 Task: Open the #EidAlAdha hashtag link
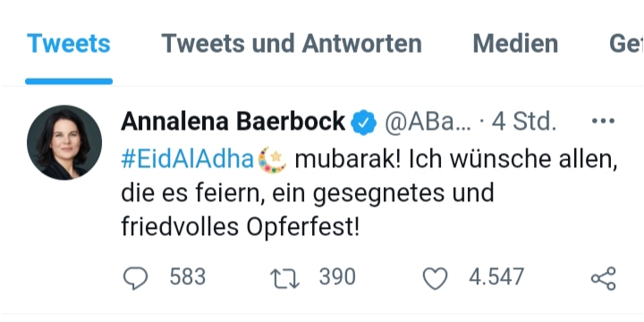coord(187,160)
